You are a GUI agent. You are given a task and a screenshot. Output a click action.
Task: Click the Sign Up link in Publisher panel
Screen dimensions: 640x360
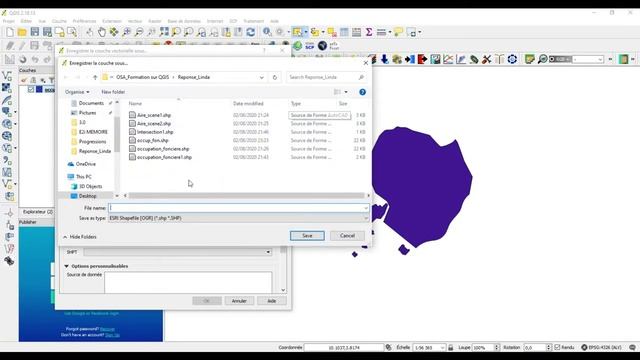tap(112, 335)
